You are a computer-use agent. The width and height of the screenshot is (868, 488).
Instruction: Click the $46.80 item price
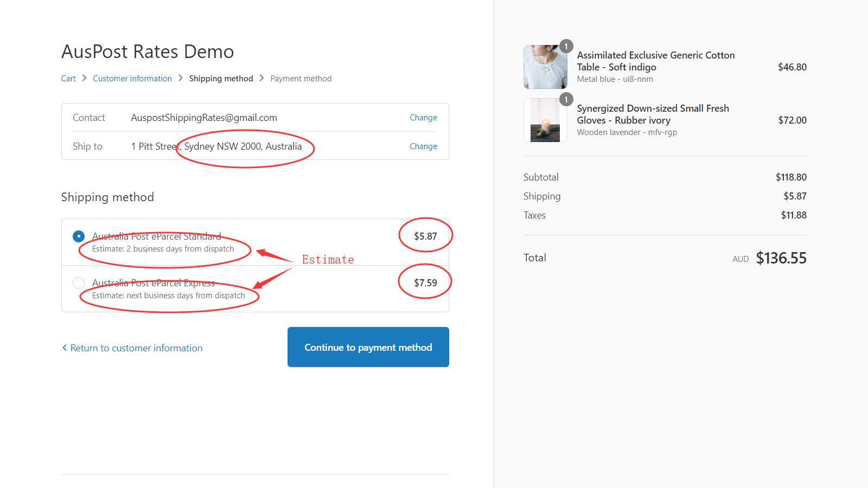[792, 67]
